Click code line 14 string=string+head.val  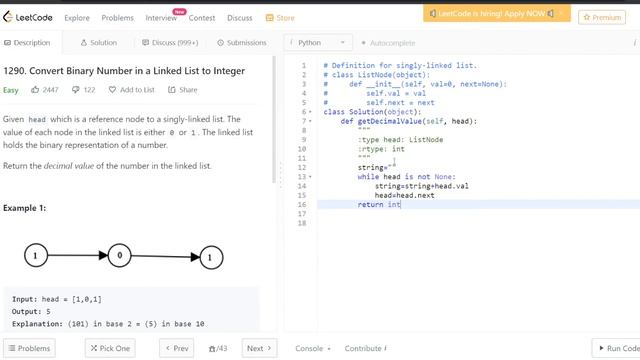point(422,186)
